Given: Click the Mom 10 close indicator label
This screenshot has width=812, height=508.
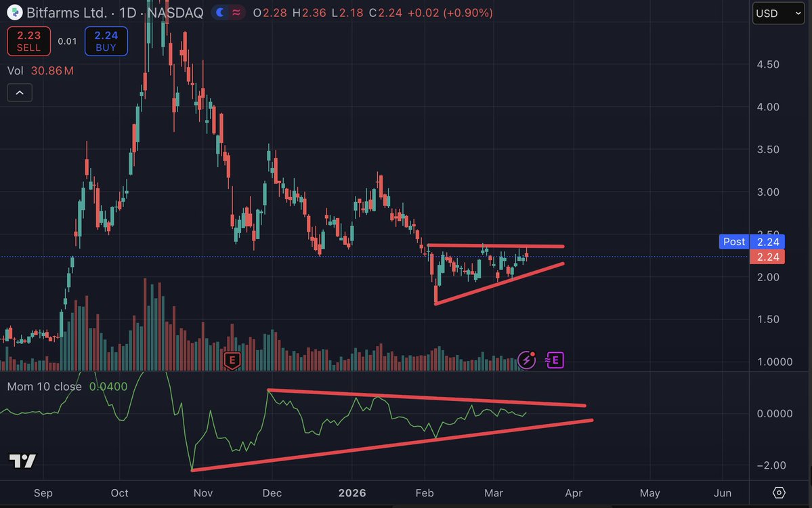Looking at the screenshot, I should [x=45, y=387].
